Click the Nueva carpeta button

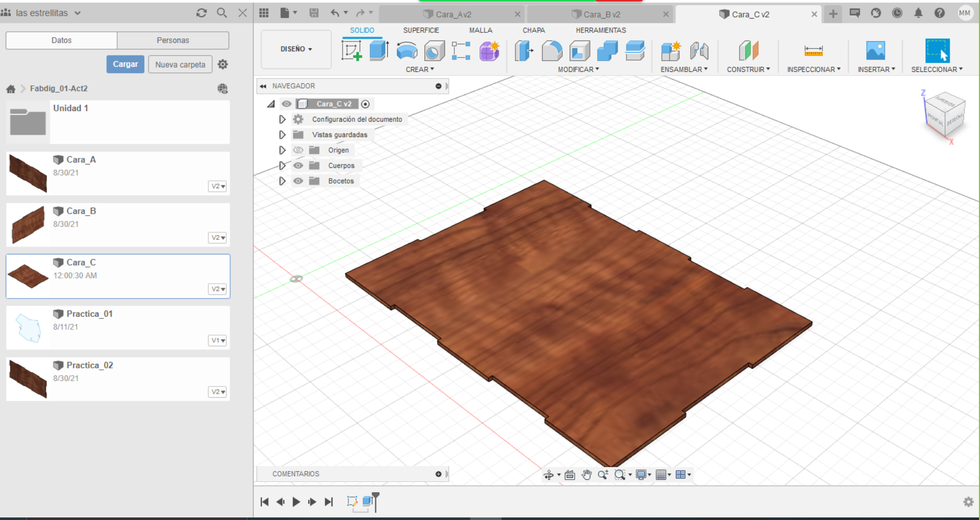tap(180, 64)
